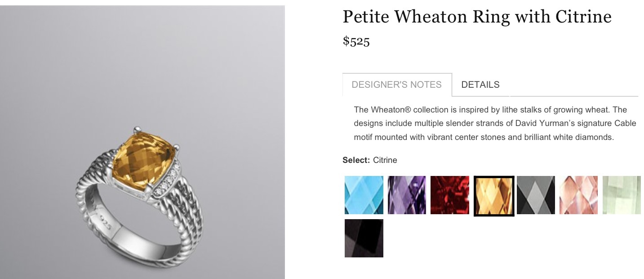This screenshot has height=279, width=644.
Task: Choose the pink stone swatch
Action: point(579,195)
